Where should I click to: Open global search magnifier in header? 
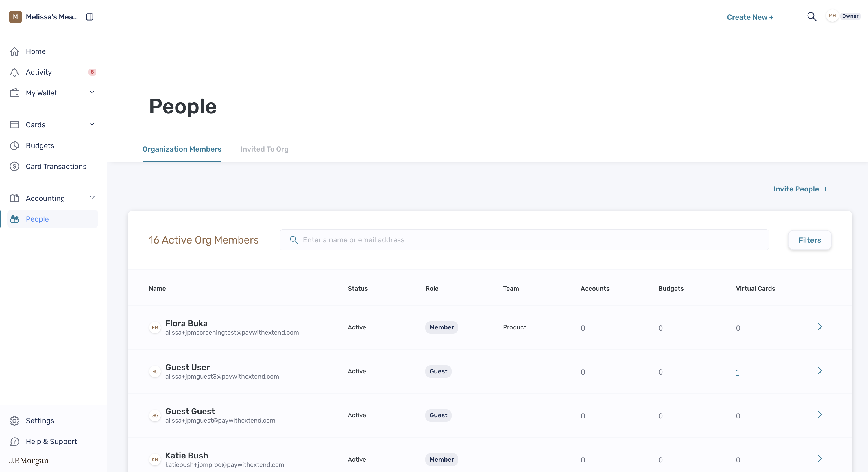[x=812, y=16]
